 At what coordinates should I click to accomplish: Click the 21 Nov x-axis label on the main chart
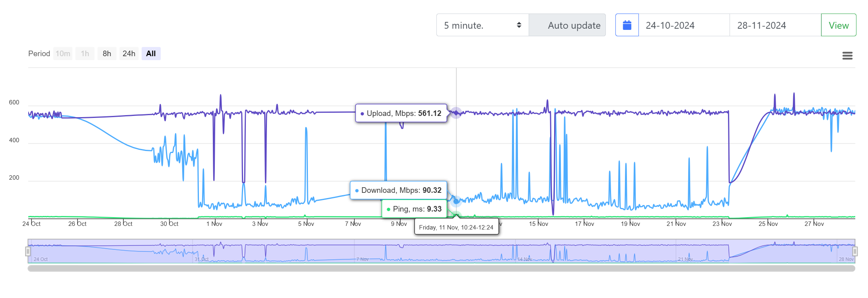(677, 224)
